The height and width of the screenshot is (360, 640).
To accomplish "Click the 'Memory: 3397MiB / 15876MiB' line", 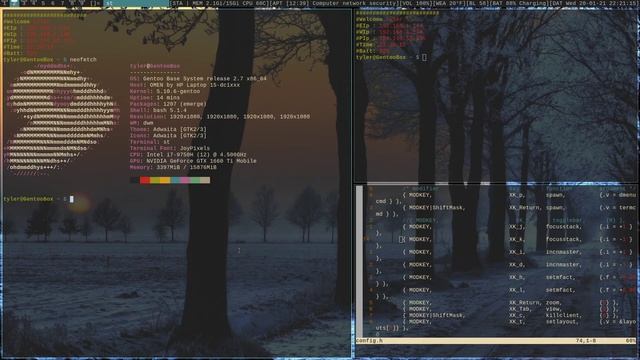I will (173, 167).
